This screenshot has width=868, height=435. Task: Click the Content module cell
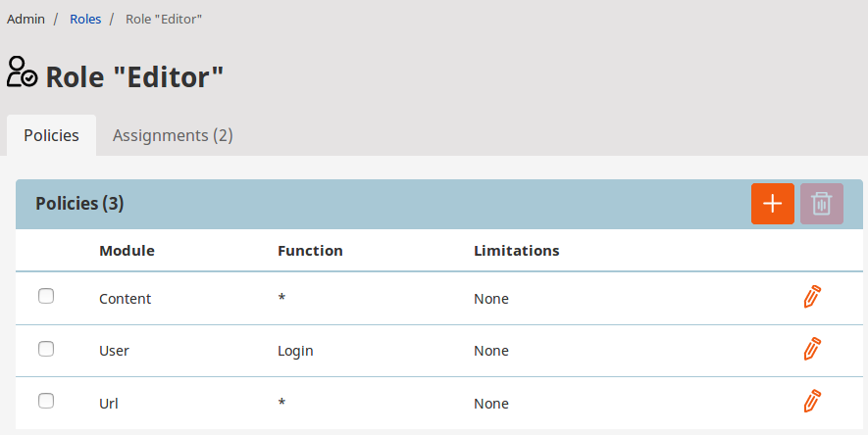pyautogui.click(x=125, y=298)
